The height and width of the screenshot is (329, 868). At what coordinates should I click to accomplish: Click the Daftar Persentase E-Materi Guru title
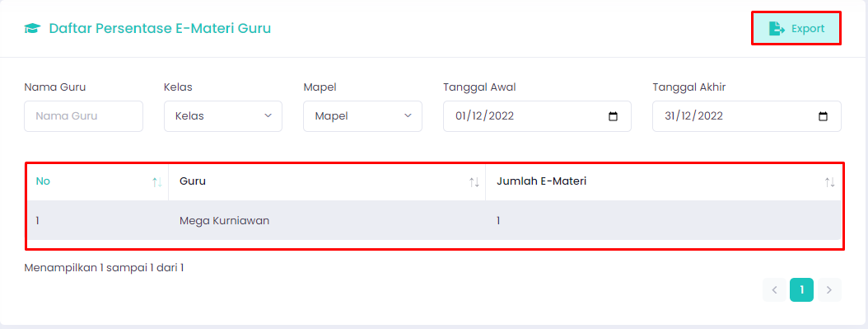click(x=160, y=28)
